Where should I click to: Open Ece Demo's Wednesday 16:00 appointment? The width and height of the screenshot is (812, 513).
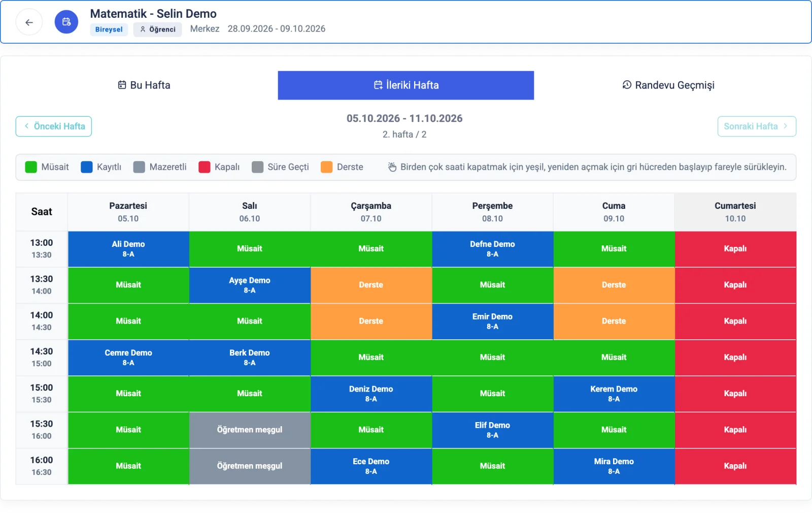click(371, 466)
